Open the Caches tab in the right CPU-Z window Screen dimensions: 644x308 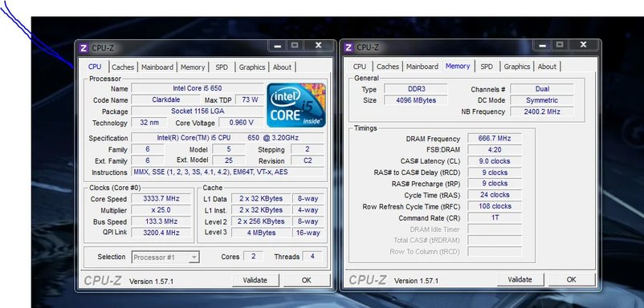point(388,67)
